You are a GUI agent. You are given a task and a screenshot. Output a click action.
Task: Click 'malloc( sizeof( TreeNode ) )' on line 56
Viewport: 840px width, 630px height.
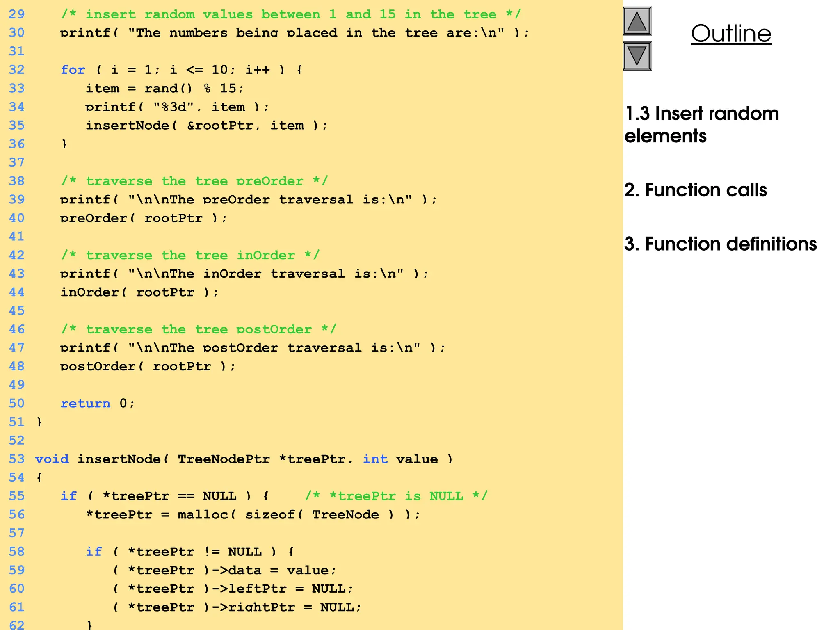click(x=294, y=515)
